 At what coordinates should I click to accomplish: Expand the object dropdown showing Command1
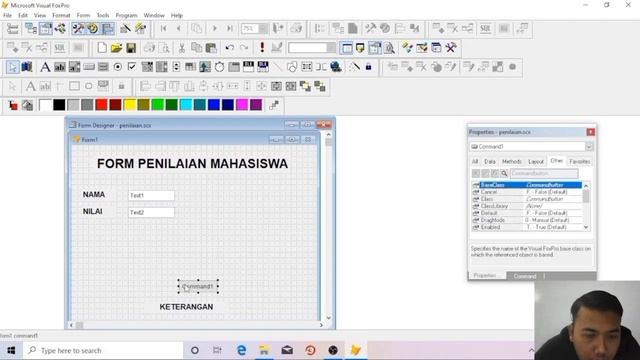pyautogui.click(x=589, y=147)
